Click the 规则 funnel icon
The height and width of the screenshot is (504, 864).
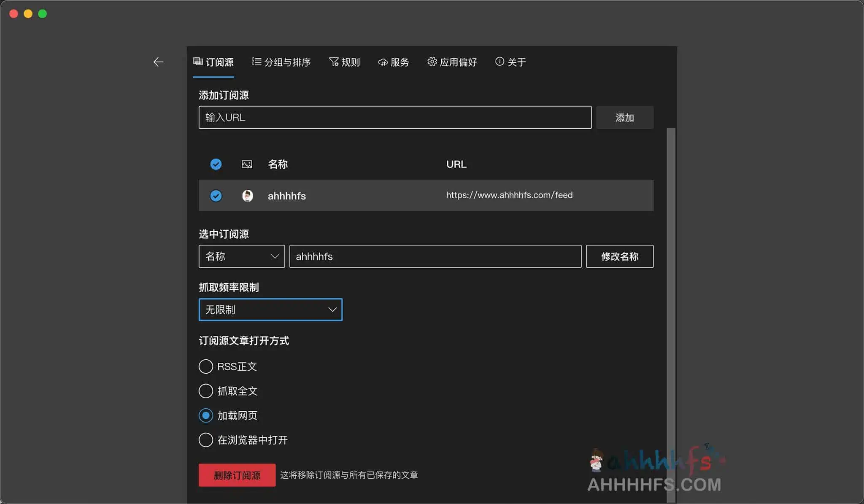coord(333,61)
